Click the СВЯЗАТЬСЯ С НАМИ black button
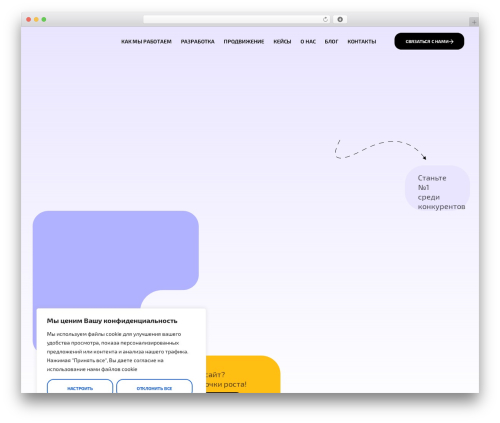The width and height of the screenshot is (500, 423). click(429, 41)
